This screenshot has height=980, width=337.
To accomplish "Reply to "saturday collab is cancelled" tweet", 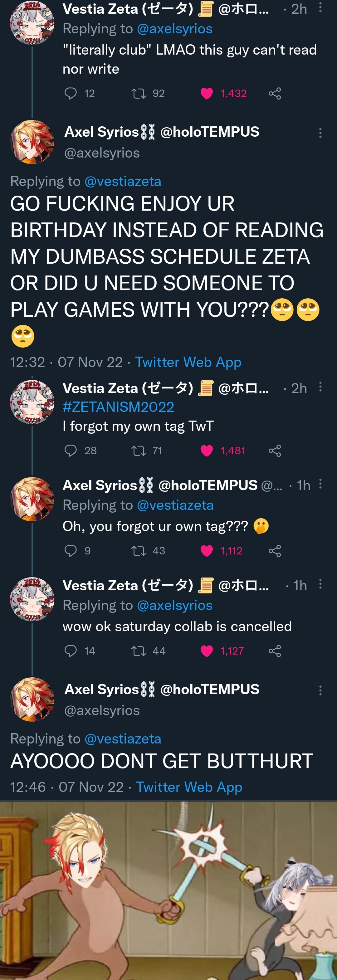I will click(x=71, y=651).
